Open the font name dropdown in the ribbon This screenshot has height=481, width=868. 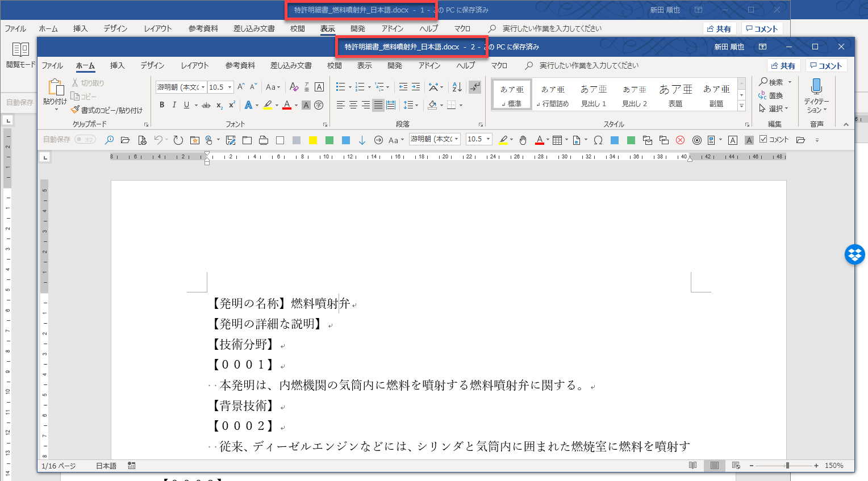pos(203,87)
